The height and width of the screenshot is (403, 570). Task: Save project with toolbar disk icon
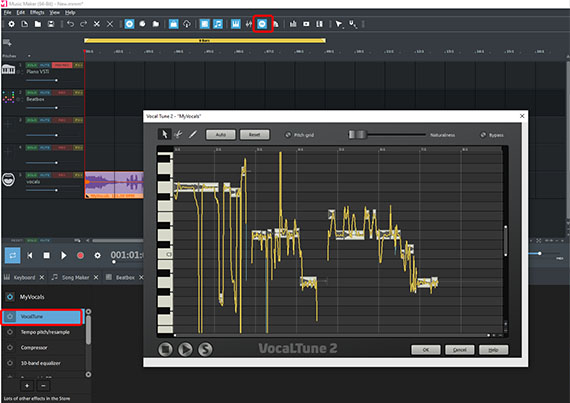coord(51,24)
